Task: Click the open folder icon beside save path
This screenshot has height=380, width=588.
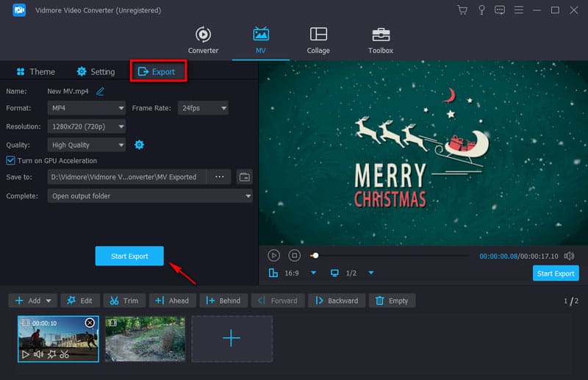Action: click(245, 177)
